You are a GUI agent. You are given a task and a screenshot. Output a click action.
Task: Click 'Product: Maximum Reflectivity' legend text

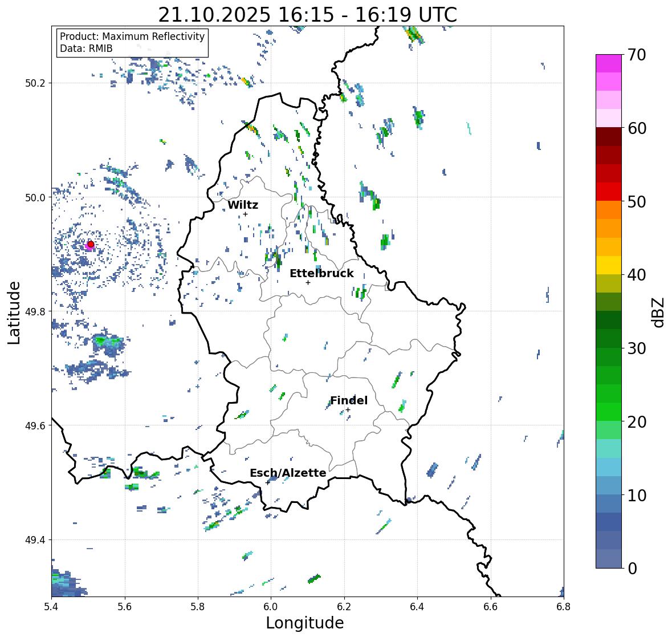pos(132,36)
